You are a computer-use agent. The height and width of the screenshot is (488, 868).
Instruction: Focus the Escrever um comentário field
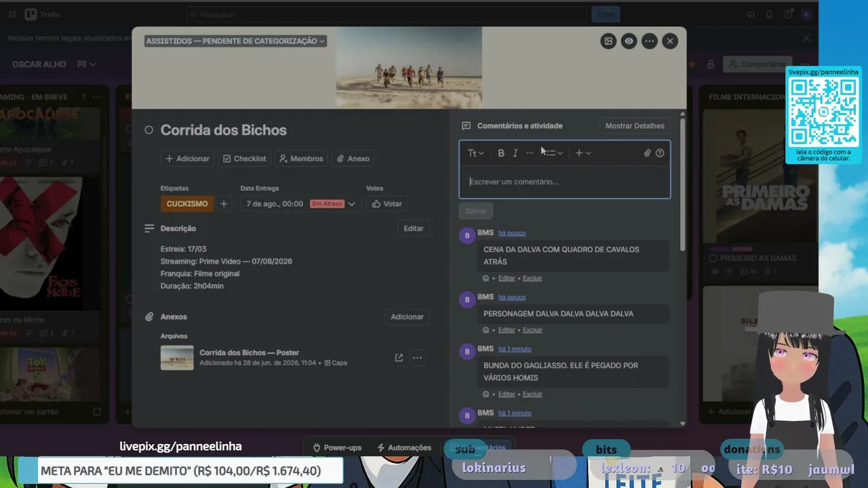pos(565,182)
